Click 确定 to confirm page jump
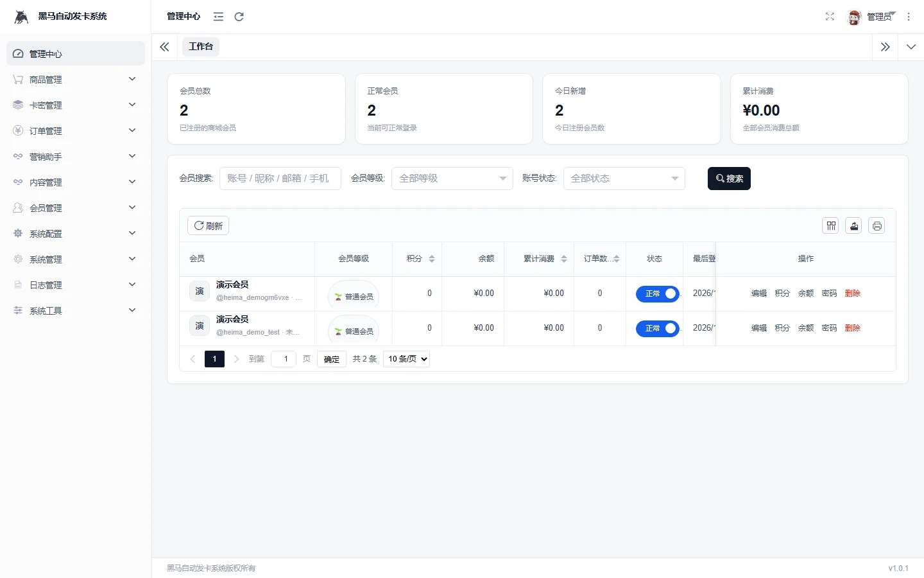The height and width of the screenshot is (578, 924). [332, 359]
